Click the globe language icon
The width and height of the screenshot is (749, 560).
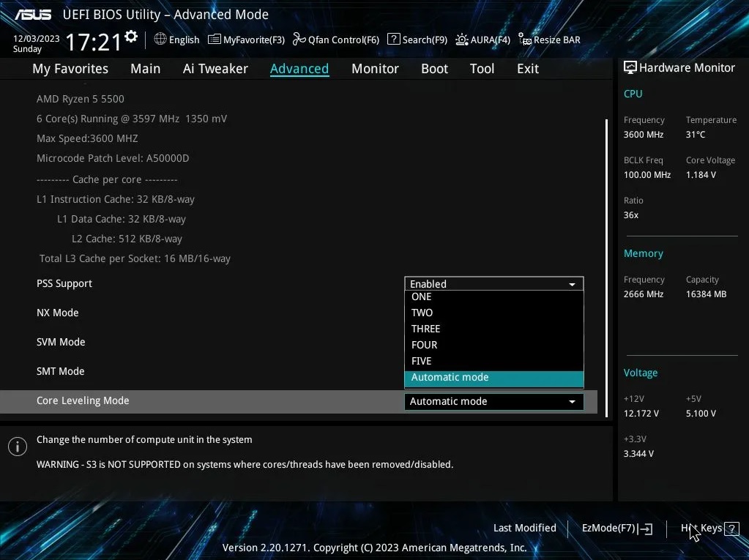tap(160, 39)
